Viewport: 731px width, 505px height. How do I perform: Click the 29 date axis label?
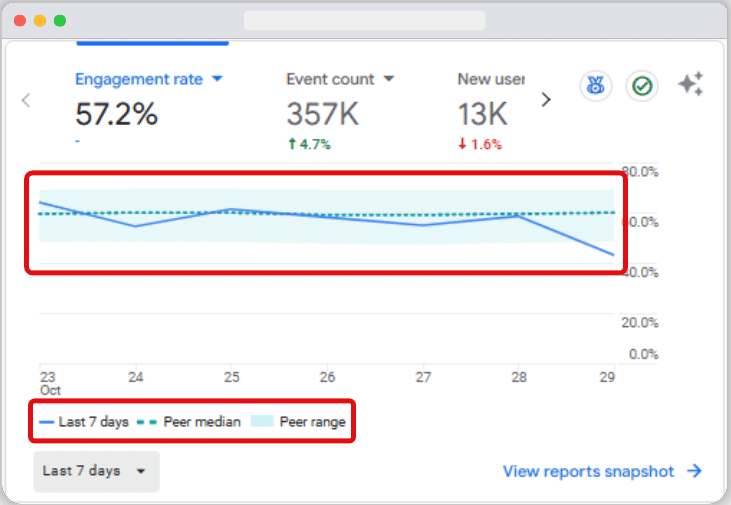tap(607, 377)
